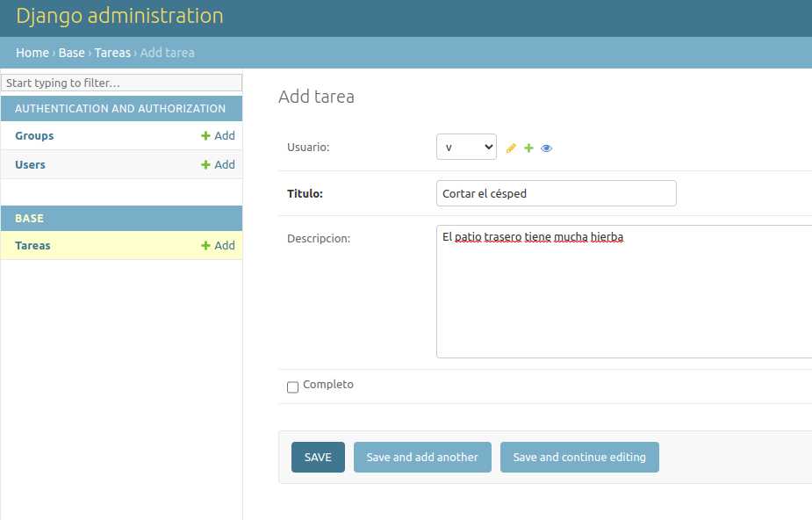Click Save and continue editing
The width and height of the screenshot is (812, 520).
click(579, 458)
